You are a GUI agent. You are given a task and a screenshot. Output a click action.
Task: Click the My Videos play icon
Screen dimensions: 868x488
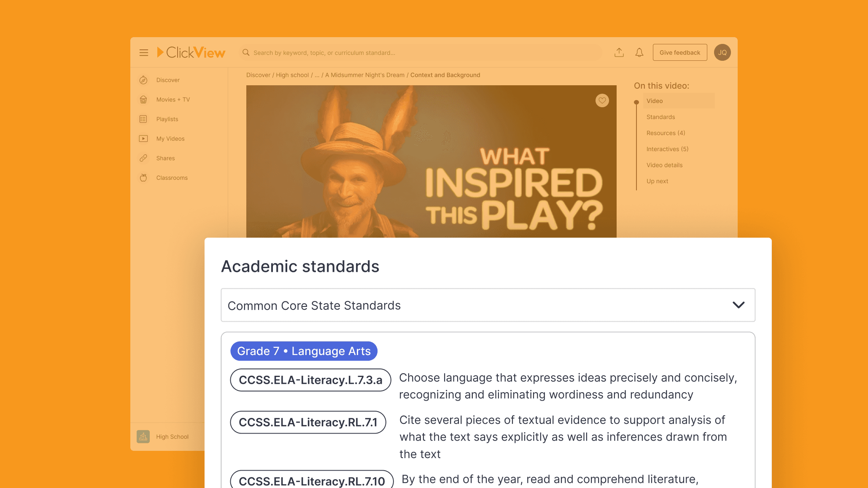point(143,139)
